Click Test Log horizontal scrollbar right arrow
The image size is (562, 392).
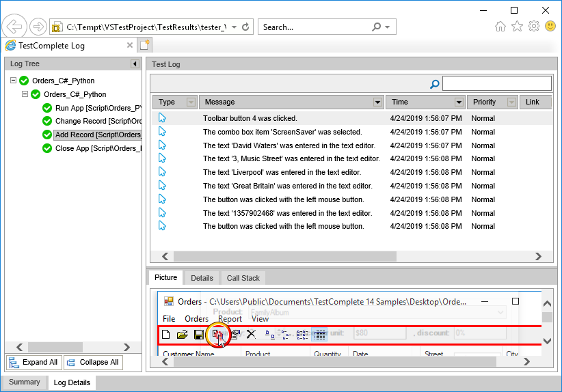click(538, 256)
